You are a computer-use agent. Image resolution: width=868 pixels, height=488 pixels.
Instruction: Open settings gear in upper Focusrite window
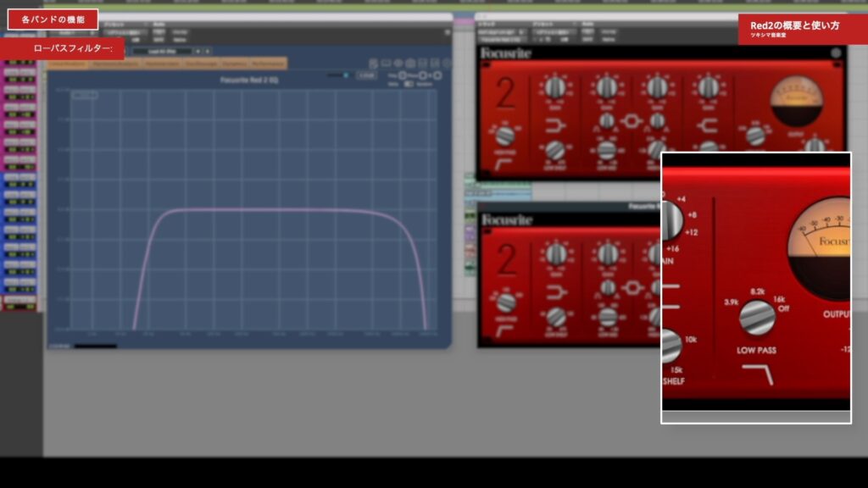pos(836,53)
